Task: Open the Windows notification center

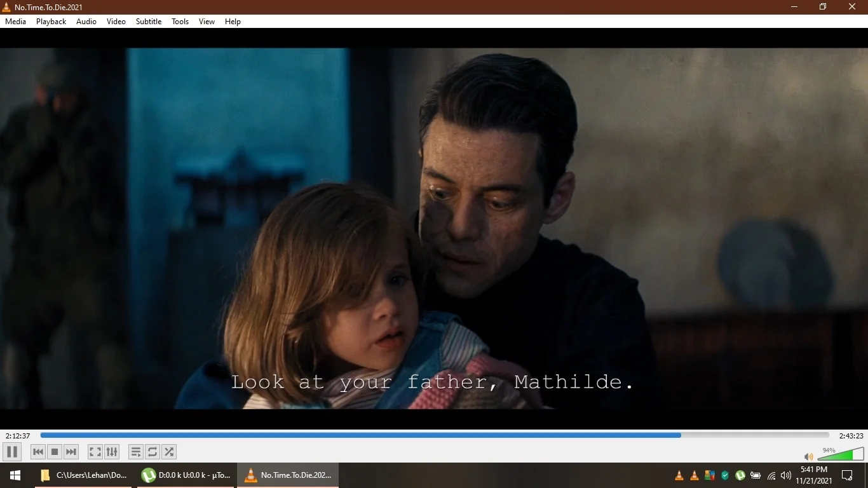Action: 847,475
